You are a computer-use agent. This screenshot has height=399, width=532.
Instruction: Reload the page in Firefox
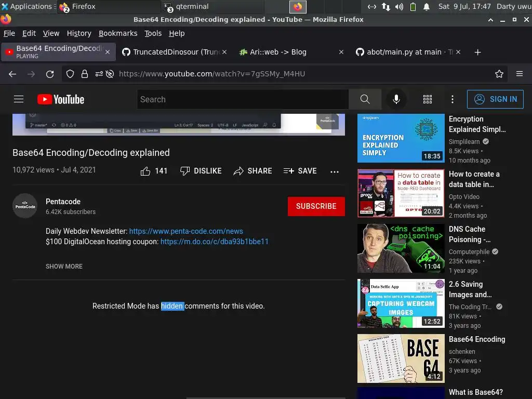[50, 74]
